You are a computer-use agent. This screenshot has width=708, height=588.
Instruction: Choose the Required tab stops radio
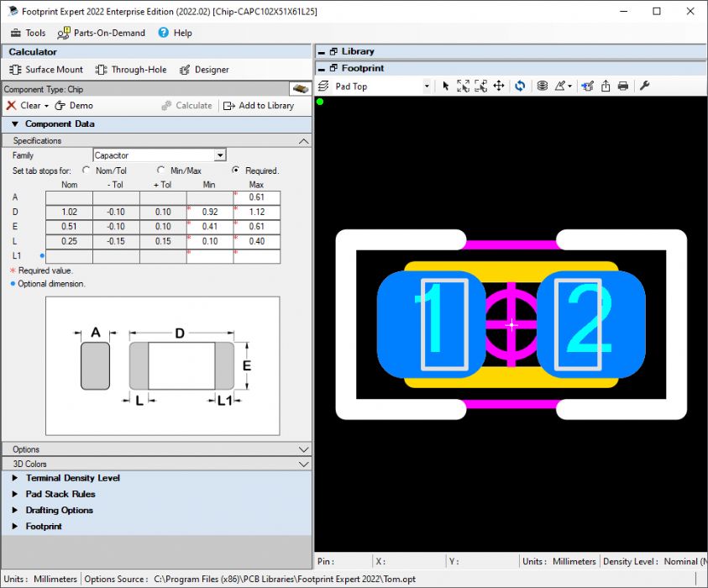[236, 171]
